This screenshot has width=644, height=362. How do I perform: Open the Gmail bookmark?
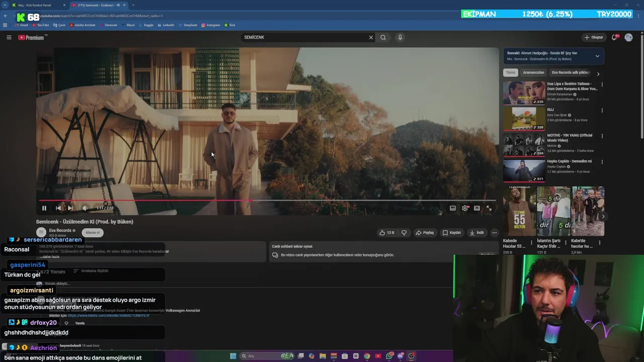pos(22,25)
